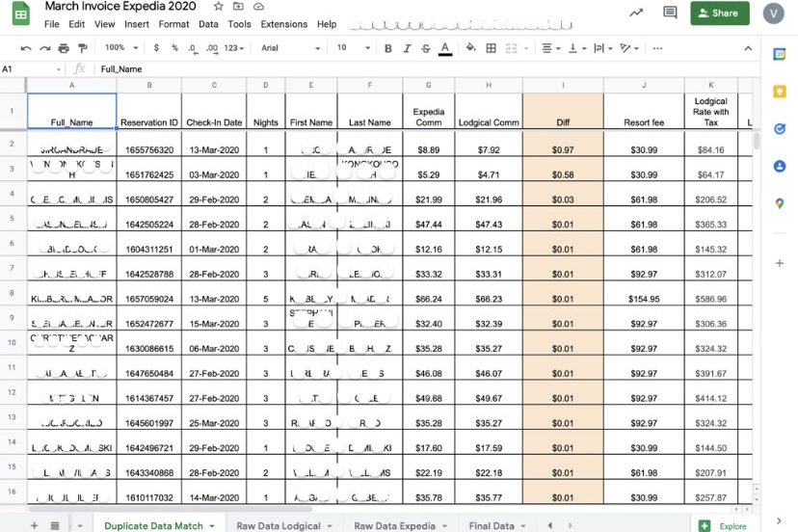Image resolution: width=798 pixels, height=532 pixels.
Task: Open horizontal align dropdown
Action: pos(551,48)
